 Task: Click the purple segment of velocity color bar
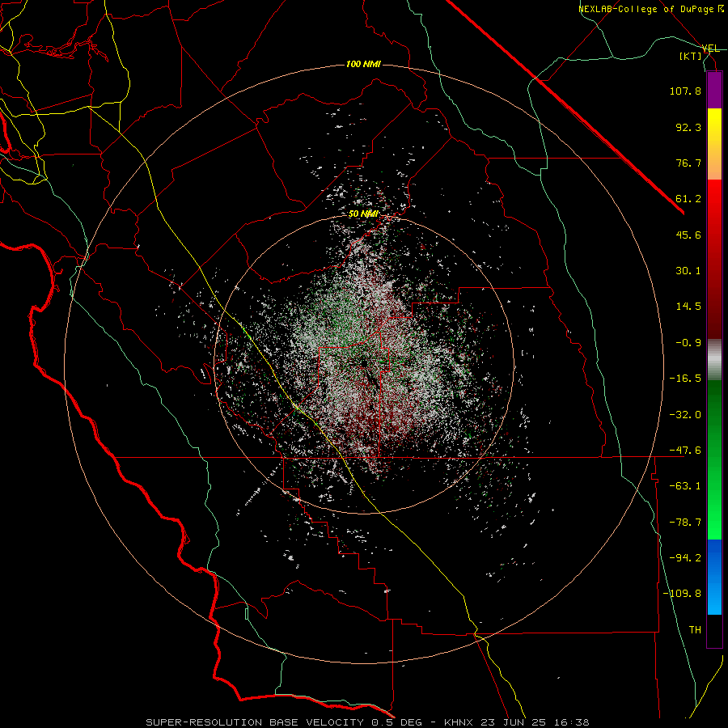(714, 90)
